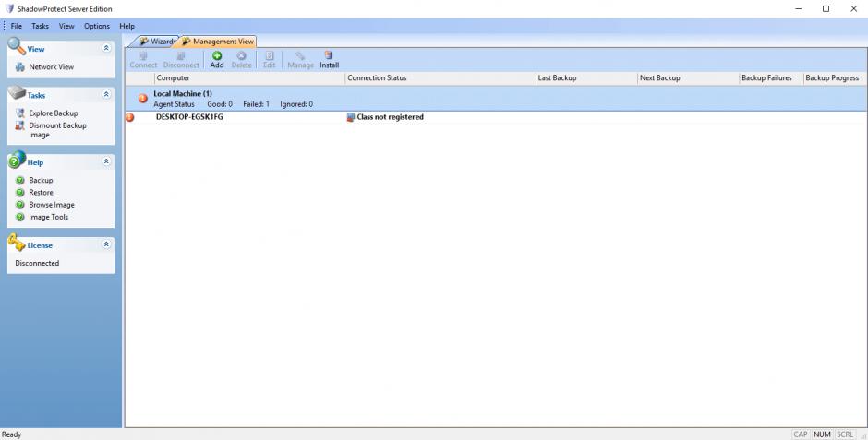Open Restore help topic

coord(41,193)
